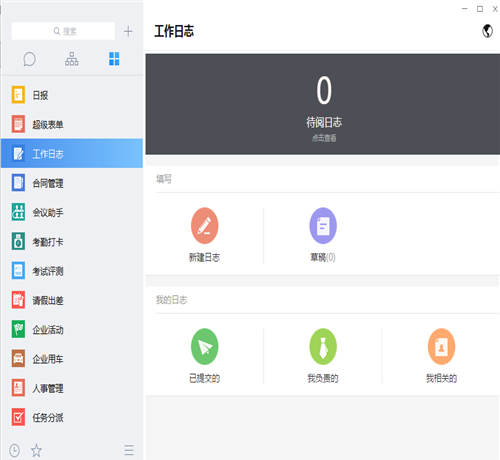
Task: Focus the 搜索 search field
Action: tap(63, 31)
